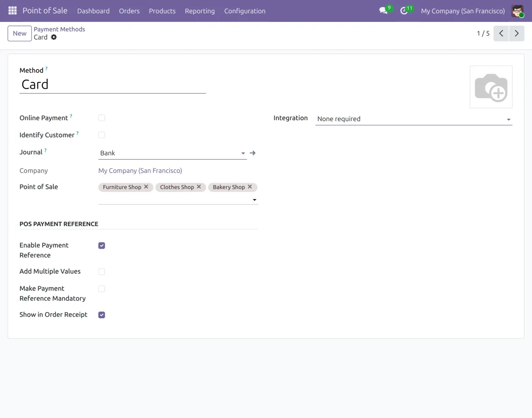Click the Company field label
Image resolution: width=532 pixels, height=418 pixels.
34,171
